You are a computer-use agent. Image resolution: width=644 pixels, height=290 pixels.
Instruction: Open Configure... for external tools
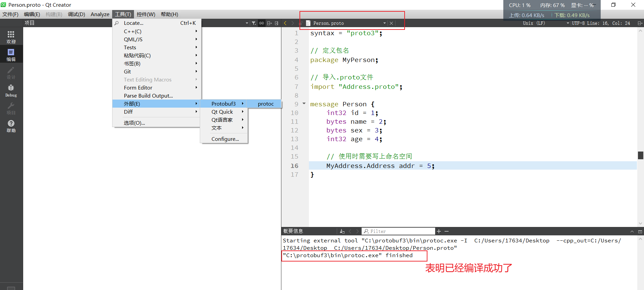pos(224,139)
